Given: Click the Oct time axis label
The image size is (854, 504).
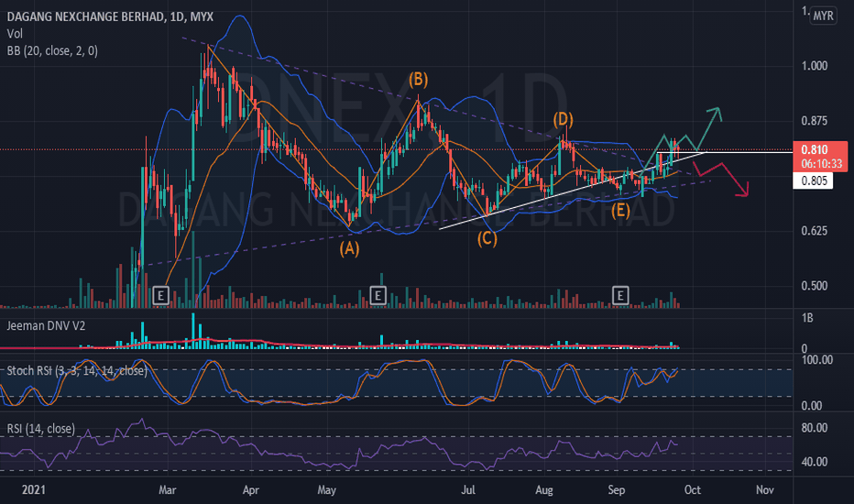Looking at the screenshot, I should point(692,490).
